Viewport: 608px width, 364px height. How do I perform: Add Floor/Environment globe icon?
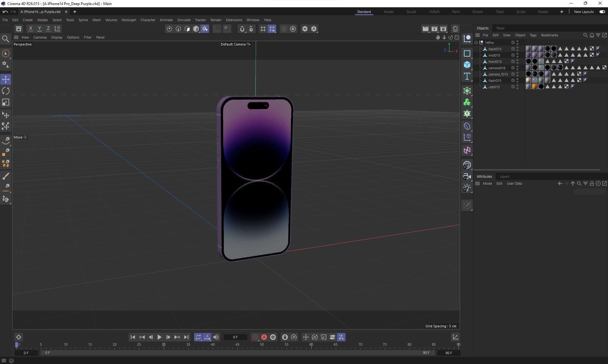[467, 165]
